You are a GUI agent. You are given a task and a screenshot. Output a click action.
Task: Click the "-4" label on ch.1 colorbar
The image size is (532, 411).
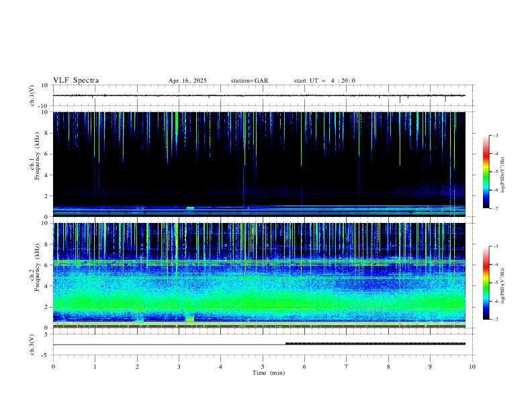(x=496, y=154)
